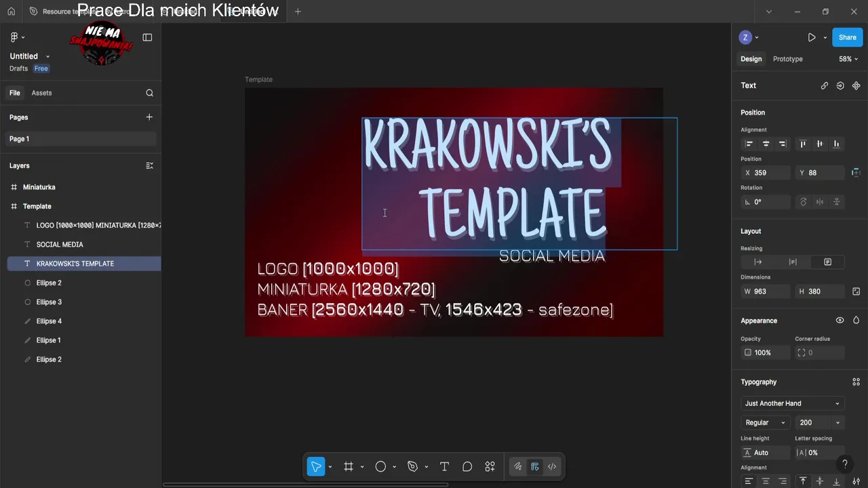
Task: Toggle Appearance visibility eye icon
Action: coord(840,321)
